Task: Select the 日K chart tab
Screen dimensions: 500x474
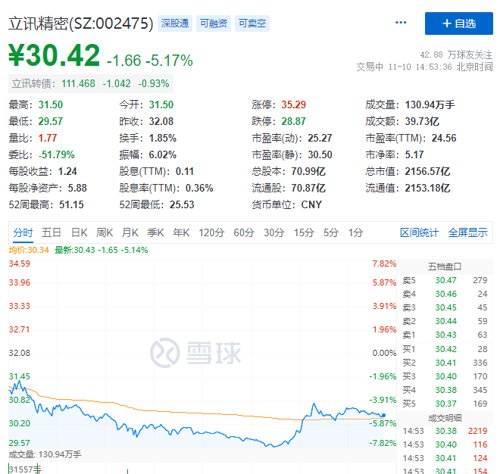Action: point(79,232)
